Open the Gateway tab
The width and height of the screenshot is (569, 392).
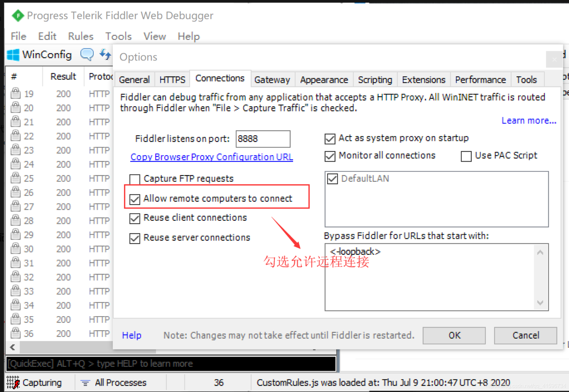pos(272,80)
